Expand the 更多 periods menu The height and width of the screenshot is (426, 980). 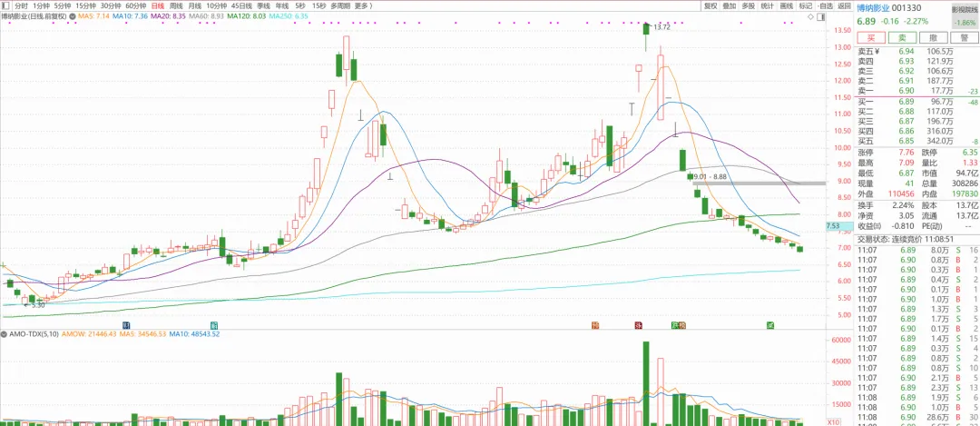pos(362,5)
